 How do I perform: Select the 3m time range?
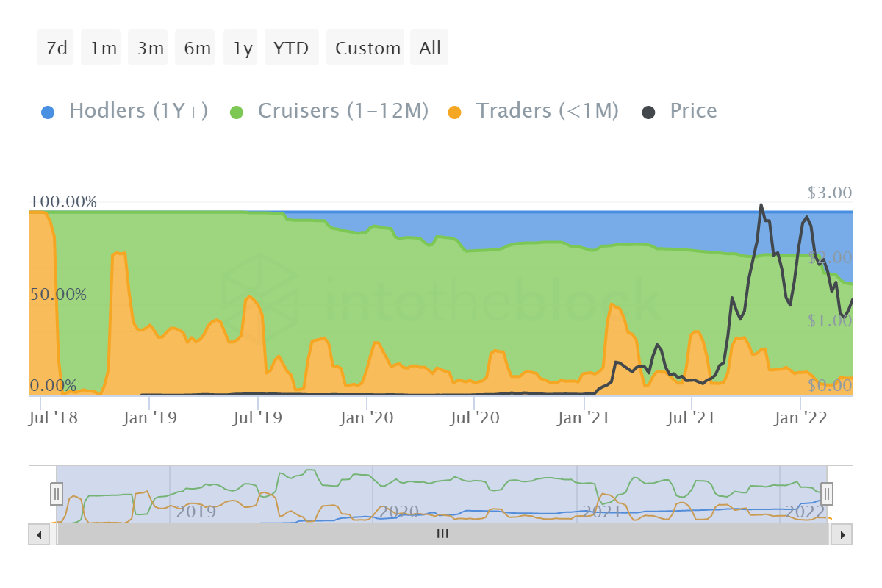[148, 47]
